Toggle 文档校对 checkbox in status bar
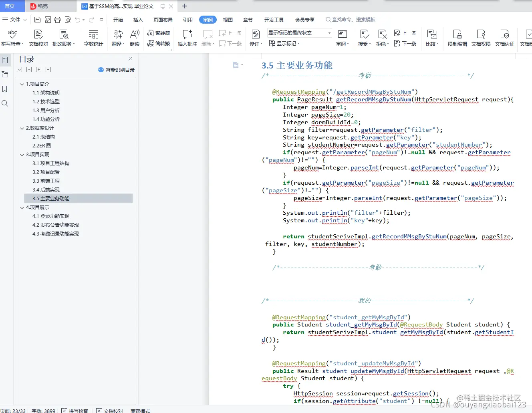This screenshot has width=532, height=413. (99, 411)
